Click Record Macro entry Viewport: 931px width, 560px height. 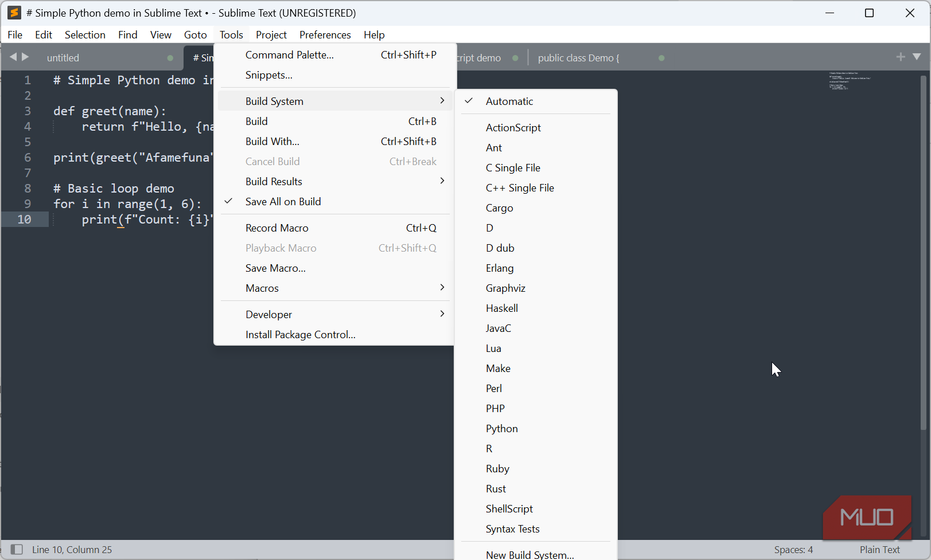335,228
